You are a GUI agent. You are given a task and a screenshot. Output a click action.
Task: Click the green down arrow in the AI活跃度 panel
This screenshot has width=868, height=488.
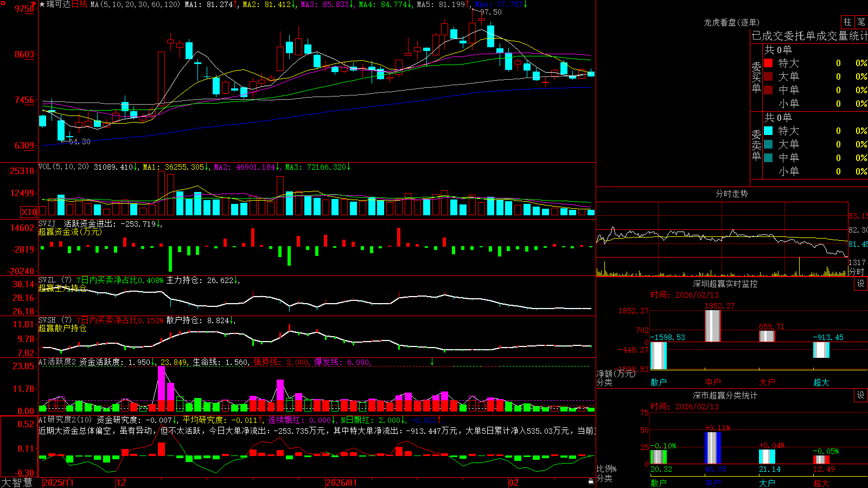[x=432, y=362]
